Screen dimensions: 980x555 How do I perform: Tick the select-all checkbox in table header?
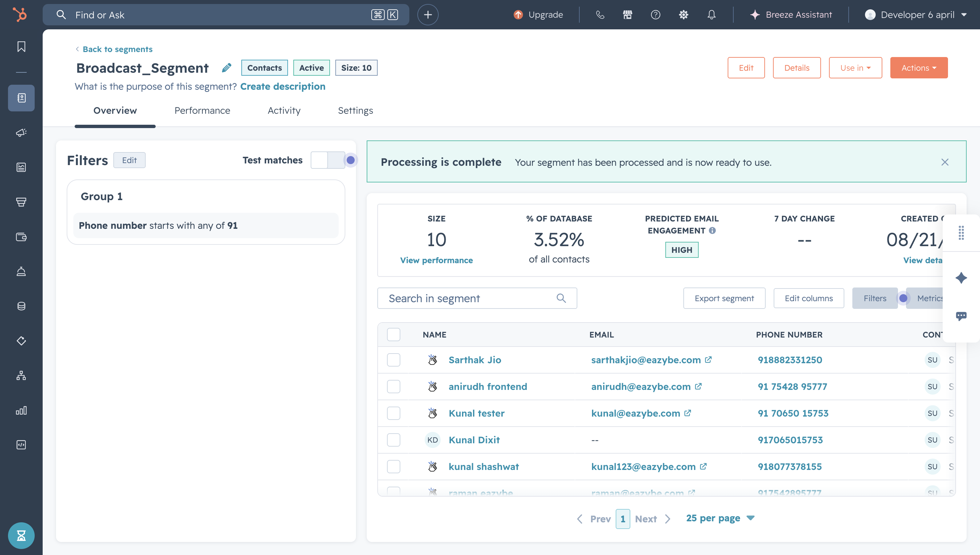point(393,334)
